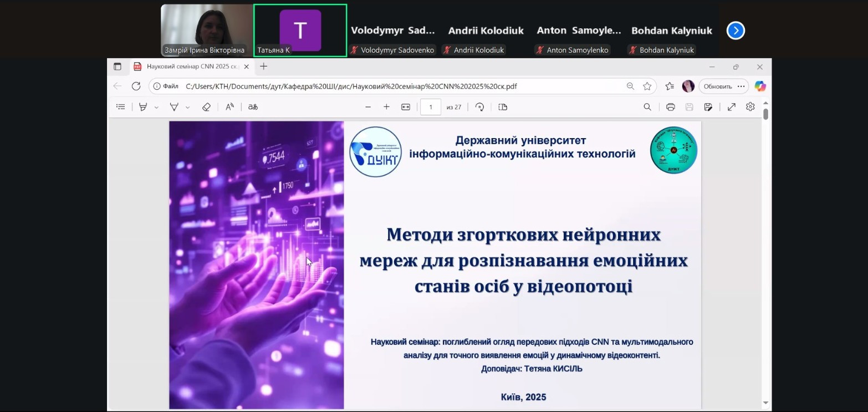Toggle fit to width view

tap(406, 107)
